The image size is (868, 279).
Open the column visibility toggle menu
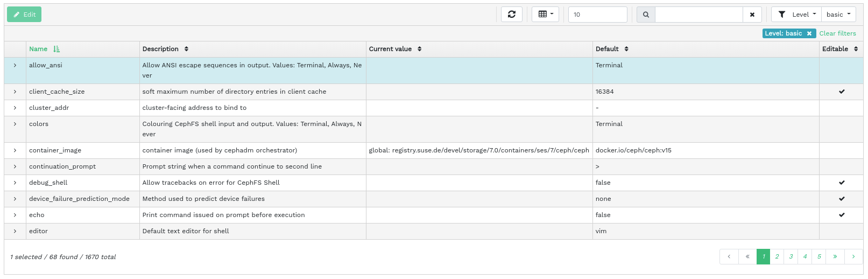(x=545, y=15)
